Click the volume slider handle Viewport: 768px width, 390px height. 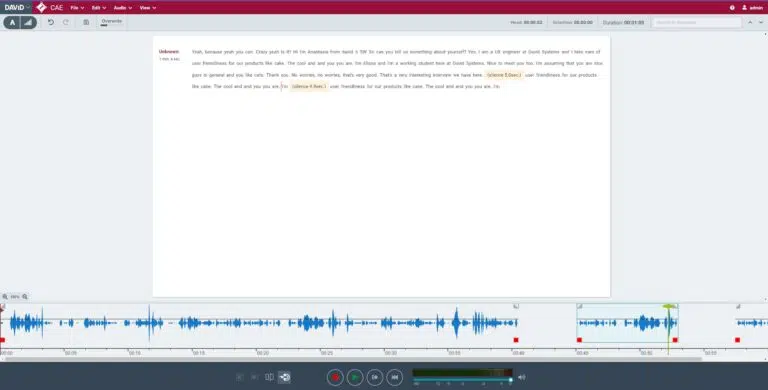point(511,380)
